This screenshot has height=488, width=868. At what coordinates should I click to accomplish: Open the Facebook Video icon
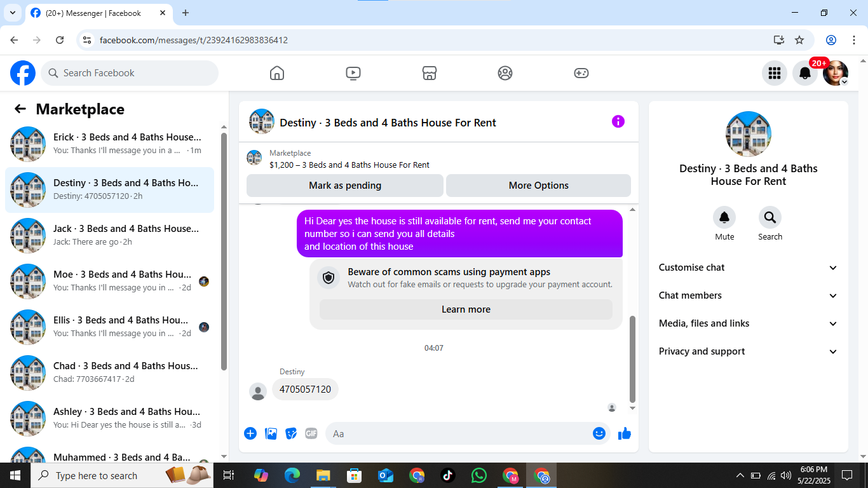click(x=353, y=73)
